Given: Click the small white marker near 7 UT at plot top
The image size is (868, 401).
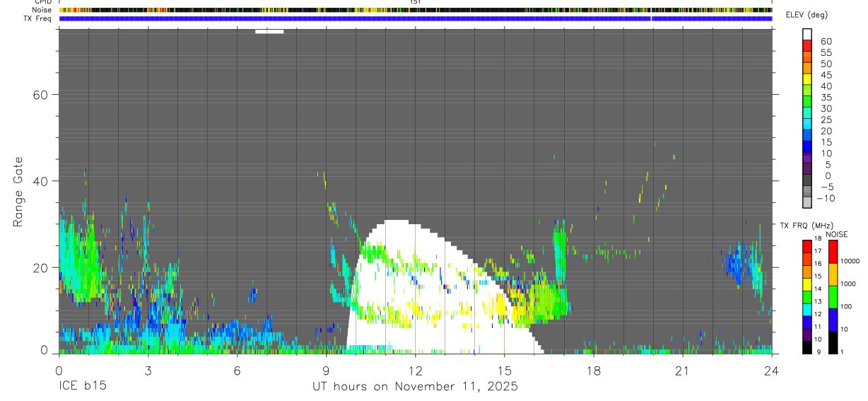Looking at the screenshot, I should 269,31.
